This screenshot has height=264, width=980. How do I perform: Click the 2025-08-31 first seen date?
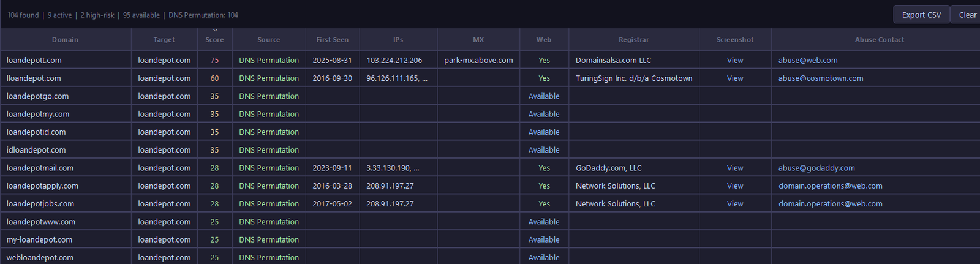point(332,60)
